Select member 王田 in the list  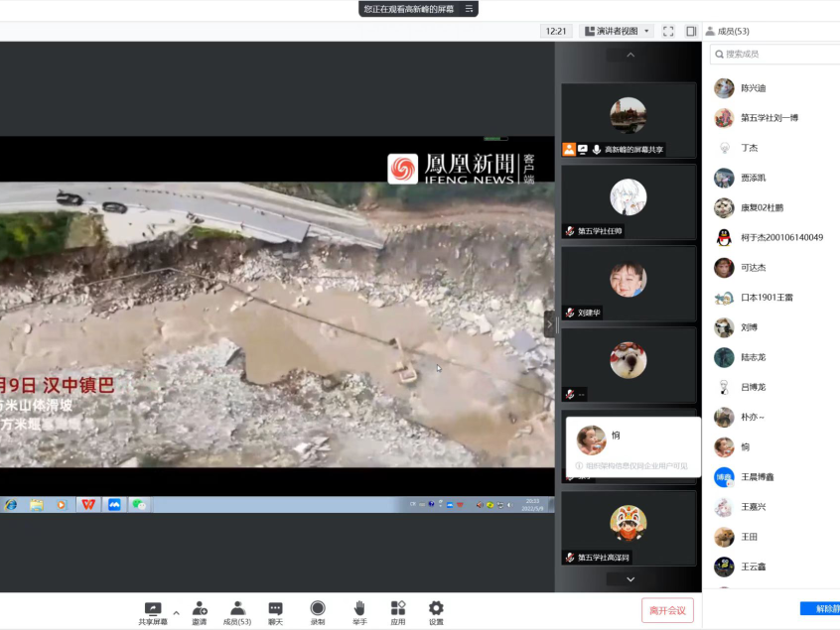pyautogui.click(x=771, y=537)
